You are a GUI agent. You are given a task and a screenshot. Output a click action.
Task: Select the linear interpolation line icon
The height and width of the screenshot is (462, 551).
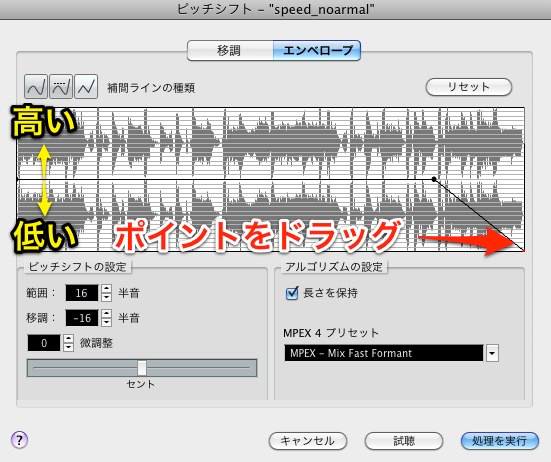(86, 86)
